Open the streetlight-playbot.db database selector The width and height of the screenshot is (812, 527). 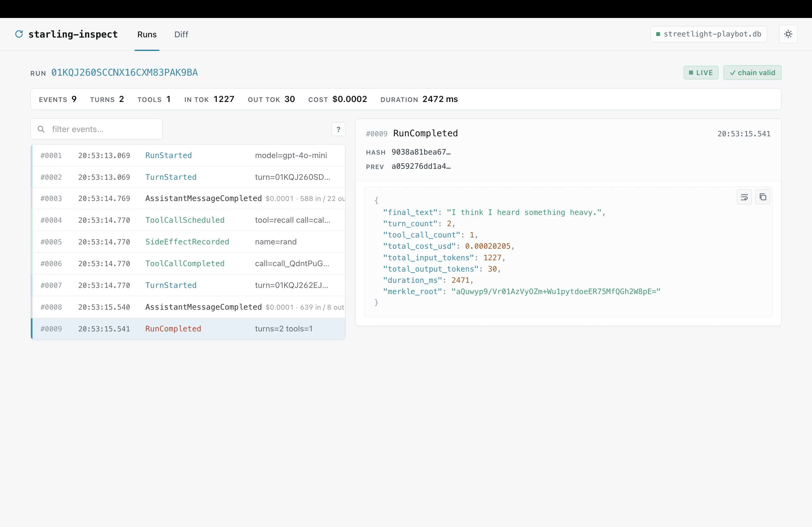[x=709, y=34]
